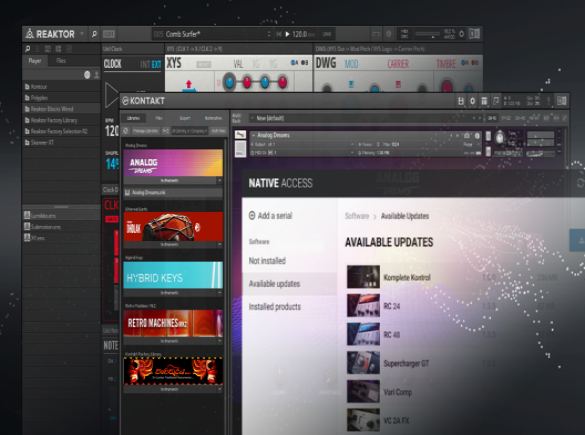Image resolution: width=585 pixels, height=435 pixels.
Task: Click wrench icon of Analog Dreams instrument
Action: point(241,135)
